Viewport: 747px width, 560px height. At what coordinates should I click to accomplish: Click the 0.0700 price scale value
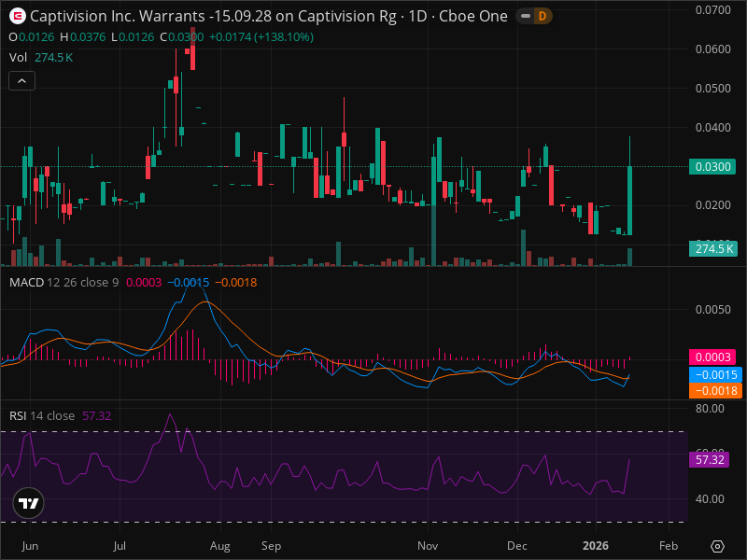(712, 10)
